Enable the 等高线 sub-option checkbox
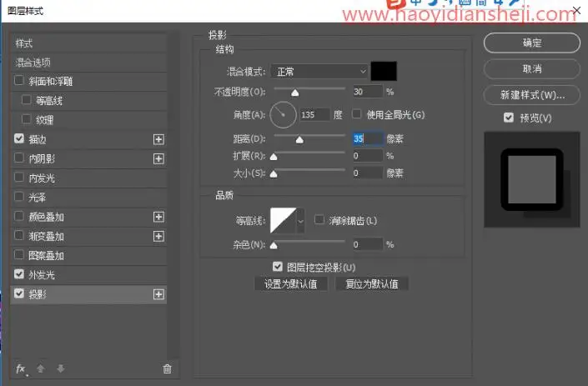588x386 pixels. [26, 100]
